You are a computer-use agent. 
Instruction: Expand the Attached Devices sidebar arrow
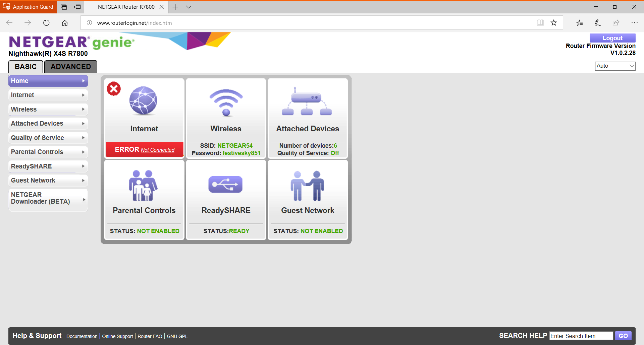pos(83,124)
